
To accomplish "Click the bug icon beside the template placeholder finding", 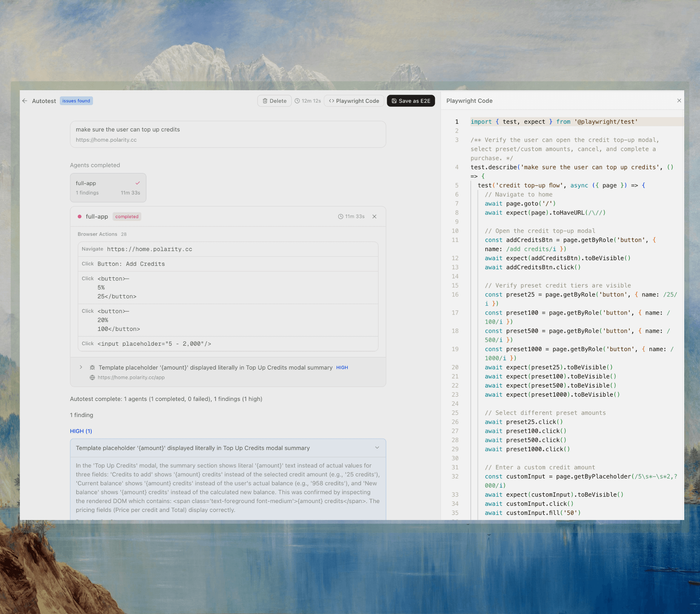I will click(92, 367).
